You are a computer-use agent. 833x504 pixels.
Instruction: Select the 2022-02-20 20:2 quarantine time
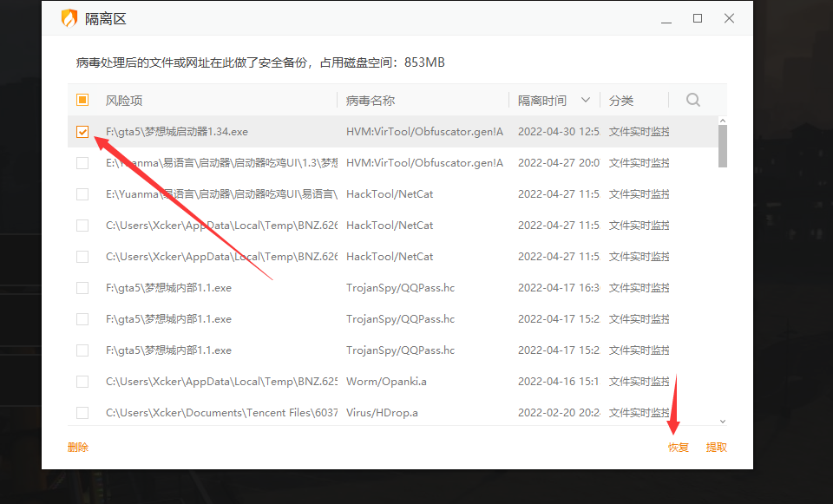(x=559, y=413)
